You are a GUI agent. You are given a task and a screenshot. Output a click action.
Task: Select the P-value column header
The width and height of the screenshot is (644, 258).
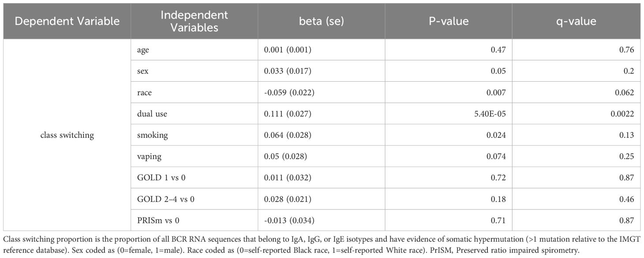pyautogui.click(x=449, y=21)
